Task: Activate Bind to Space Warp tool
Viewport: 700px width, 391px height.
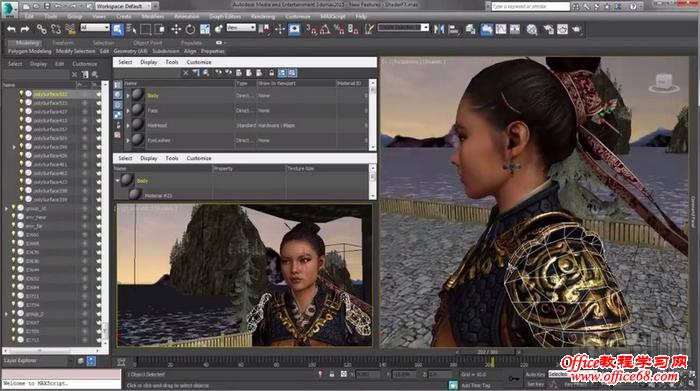Action: click(70, 29)
